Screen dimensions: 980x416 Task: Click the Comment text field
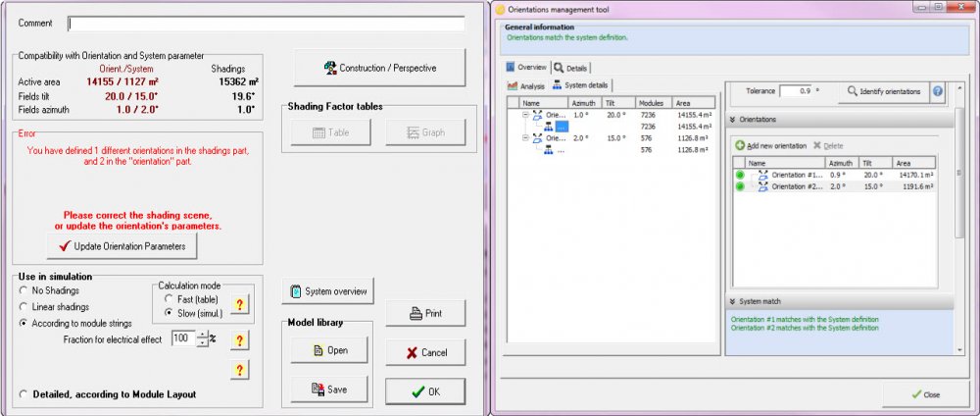click(x=266, y=24)
